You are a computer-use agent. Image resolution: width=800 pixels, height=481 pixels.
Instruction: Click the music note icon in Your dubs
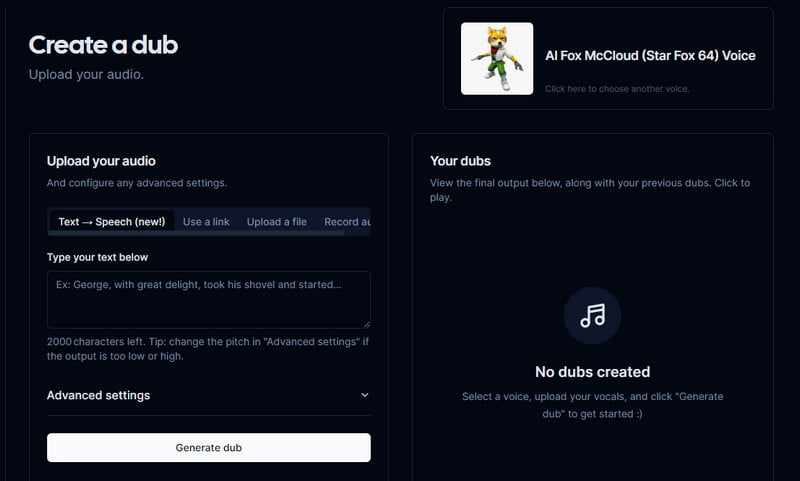[x=592, y=316]
